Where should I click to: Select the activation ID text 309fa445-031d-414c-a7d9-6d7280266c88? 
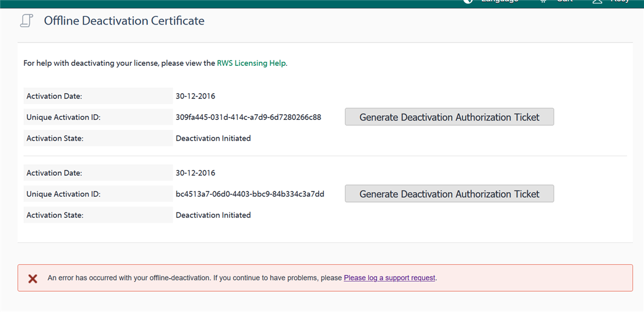click(x=248, y=117)
